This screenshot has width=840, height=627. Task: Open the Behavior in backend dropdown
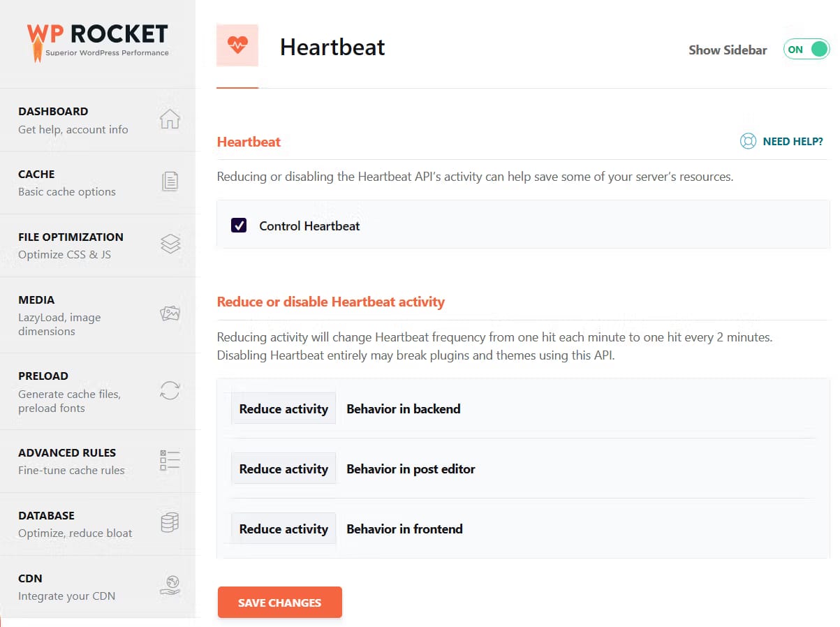pos(283,408)
